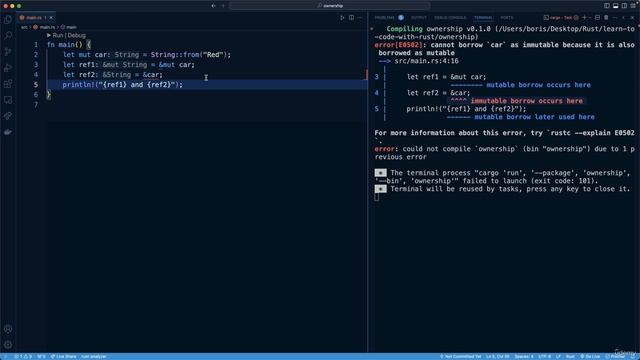640x360 pixels.
Task: Open LF end-of-line selector
Action: [558, 356]
